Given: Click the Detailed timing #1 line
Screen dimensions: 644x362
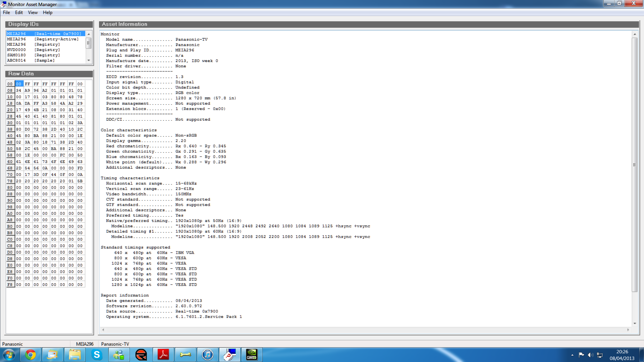Looking at the screenshot, I should click(174, 232).
